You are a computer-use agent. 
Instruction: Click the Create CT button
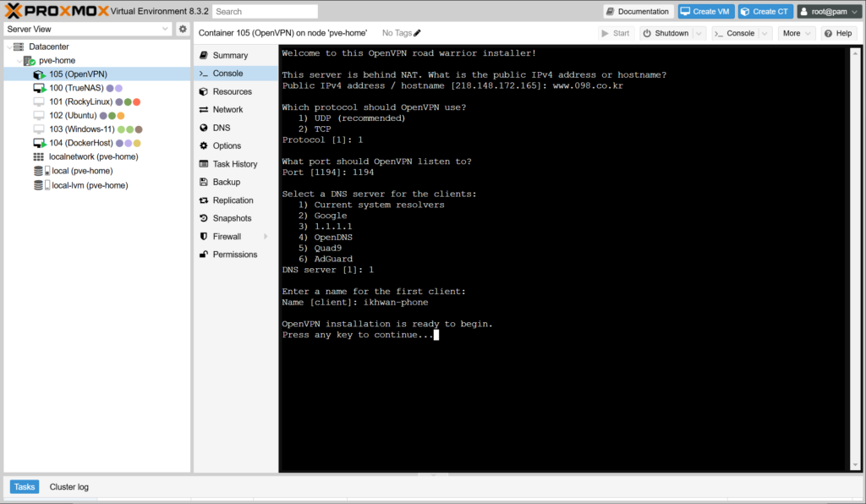765,11
